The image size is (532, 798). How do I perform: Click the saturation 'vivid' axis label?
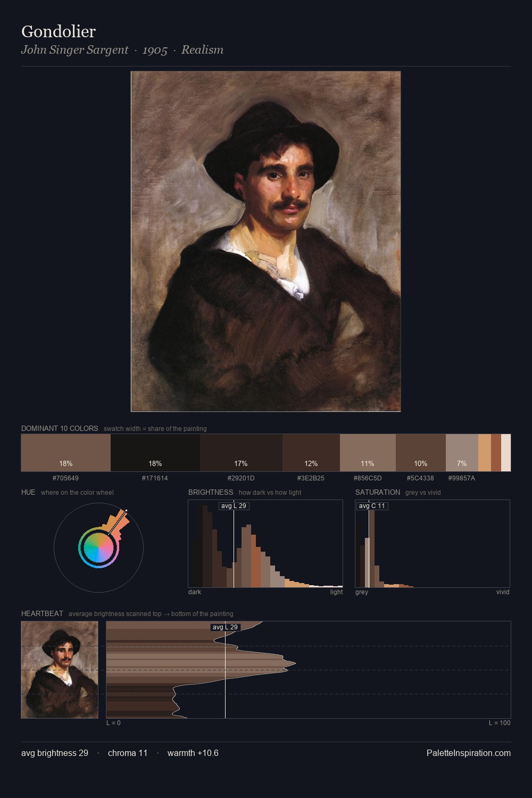(503, 592)
